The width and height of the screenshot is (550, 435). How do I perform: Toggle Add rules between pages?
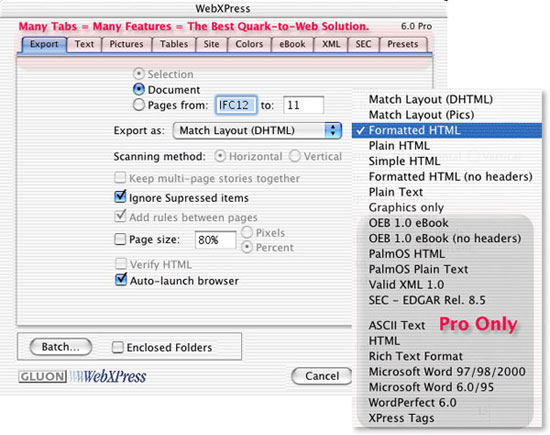tap(120, 216)
